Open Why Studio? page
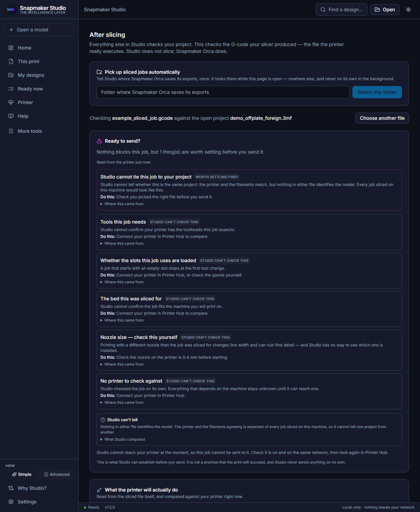 [39, 488]
